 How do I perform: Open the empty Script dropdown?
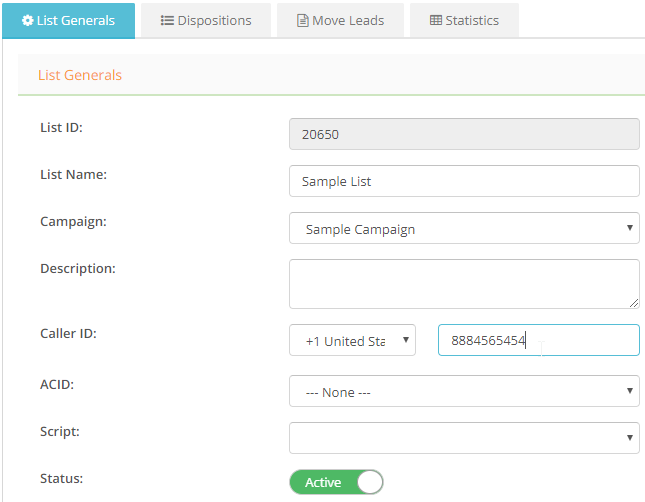[464, 438]
